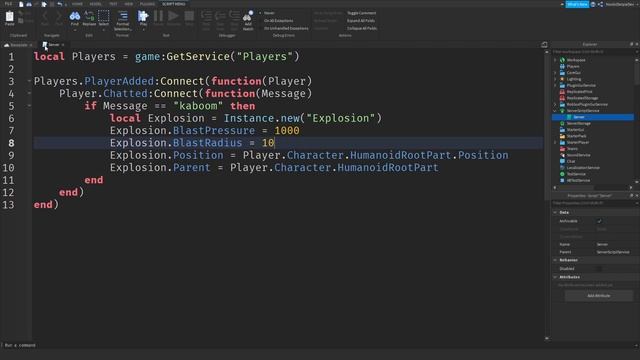
Task: Click Expand All Folds action
Action: pos(361,20)
